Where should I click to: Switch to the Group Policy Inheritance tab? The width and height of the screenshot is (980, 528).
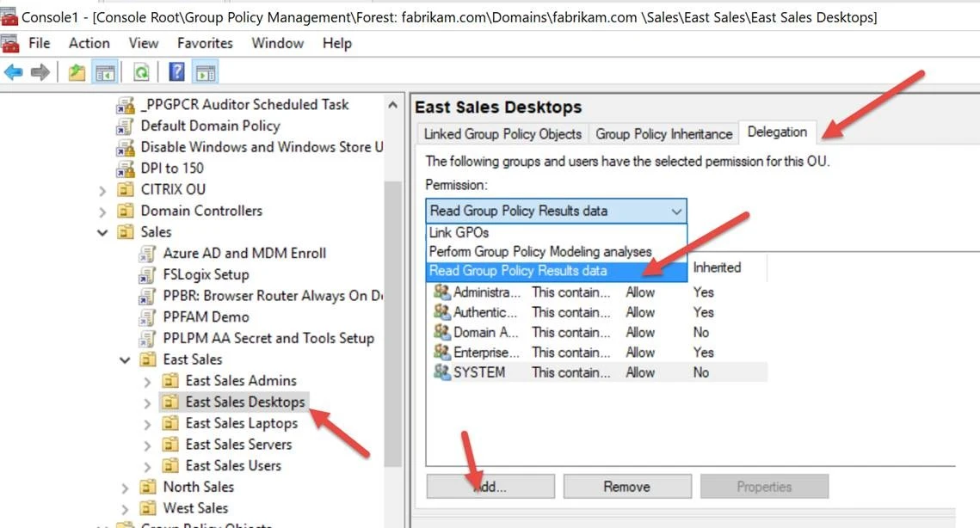[663, 133]
